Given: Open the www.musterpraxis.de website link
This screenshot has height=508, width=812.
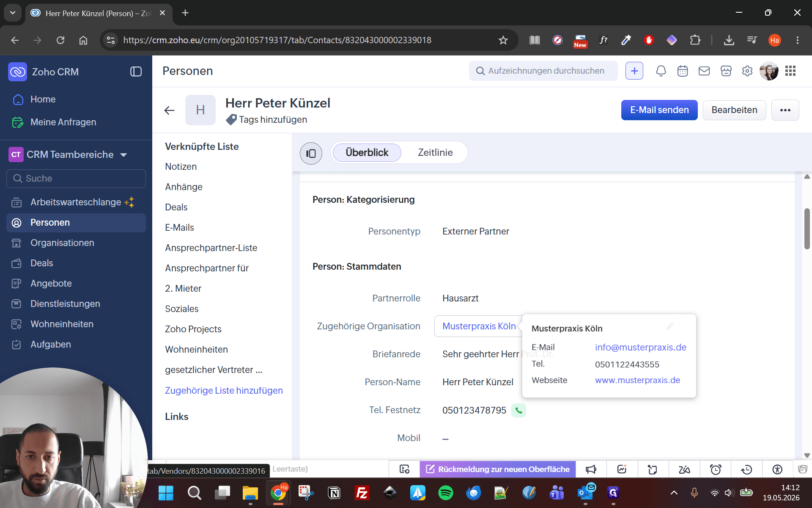Looking at the screenshot, I should tap(637, 380).
